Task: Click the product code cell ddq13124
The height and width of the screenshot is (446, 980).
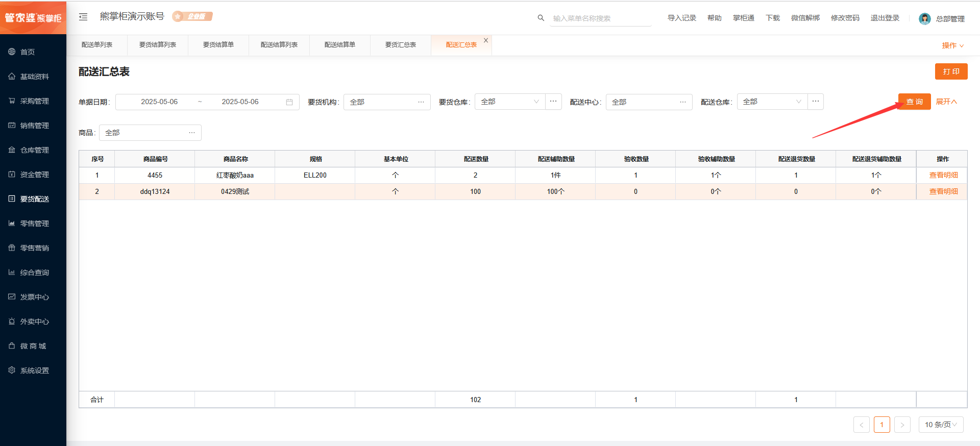Action: coord(155,191)
